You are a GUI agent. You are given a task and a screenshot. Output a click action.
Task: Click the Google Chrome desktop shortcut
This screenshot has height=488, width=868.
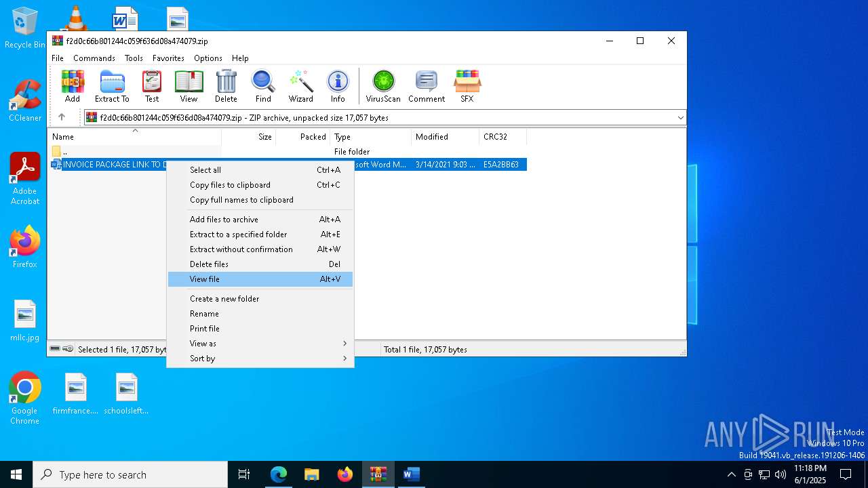point(25,399)
